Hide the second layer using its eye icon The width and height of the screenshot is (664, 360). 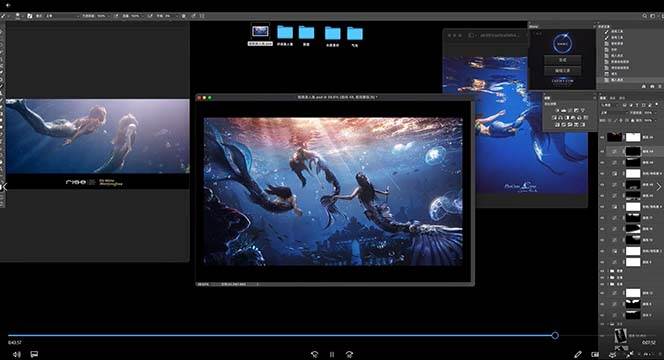pos(603,151)
